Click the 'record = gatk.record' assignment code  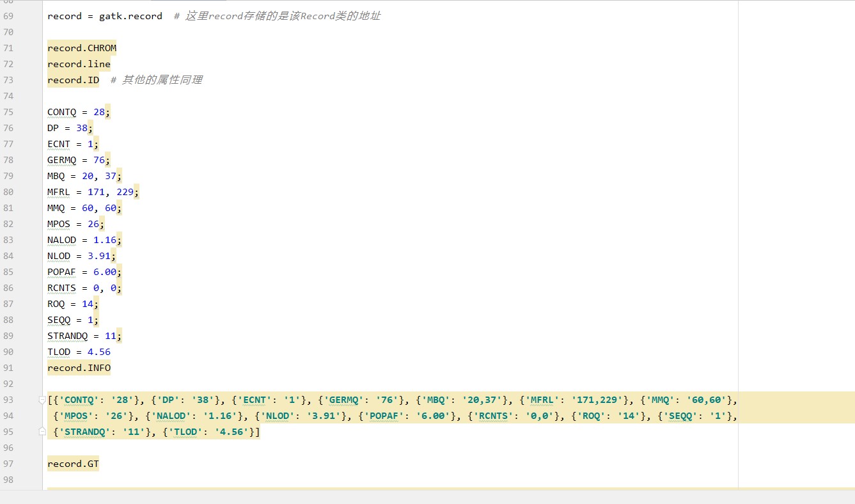[105, 16]
